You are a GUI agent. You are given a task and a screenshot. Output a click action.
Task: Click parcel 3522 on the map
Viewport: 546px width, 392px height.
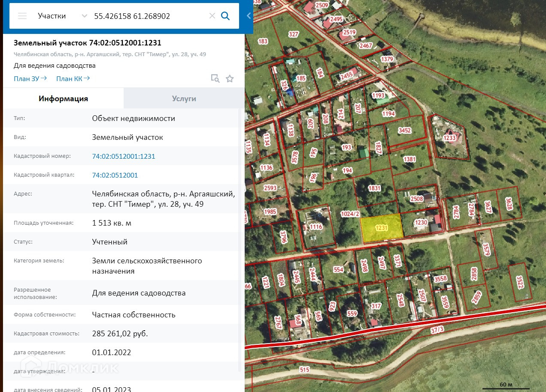[x=520, y=282]
